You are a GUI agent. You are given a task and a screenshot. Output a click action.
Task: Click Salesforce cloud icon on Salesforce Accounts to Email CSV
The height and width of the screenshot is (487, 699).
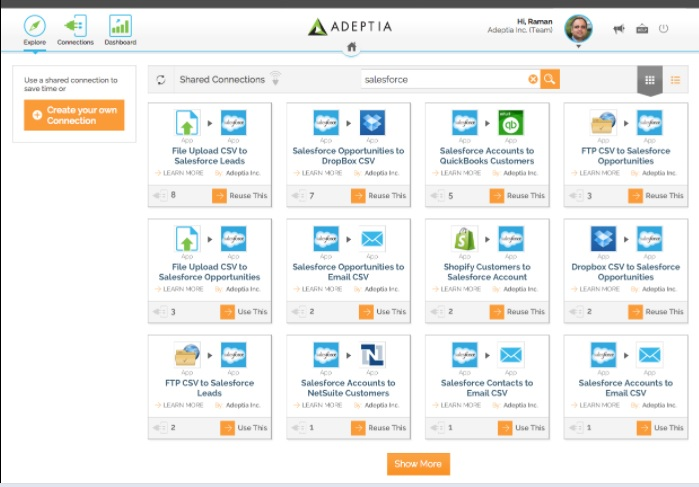pyautogui.click(x=603, y=354)
